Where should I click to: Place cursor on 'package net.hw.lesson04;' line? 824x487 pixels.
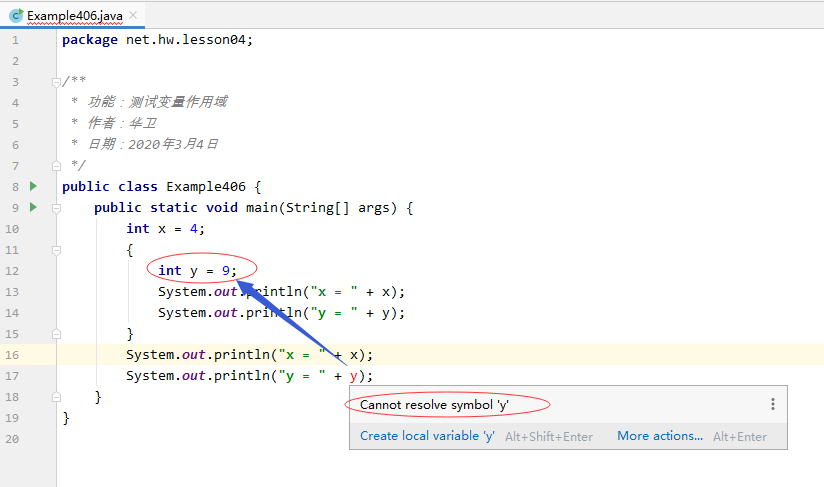(157, 40)
